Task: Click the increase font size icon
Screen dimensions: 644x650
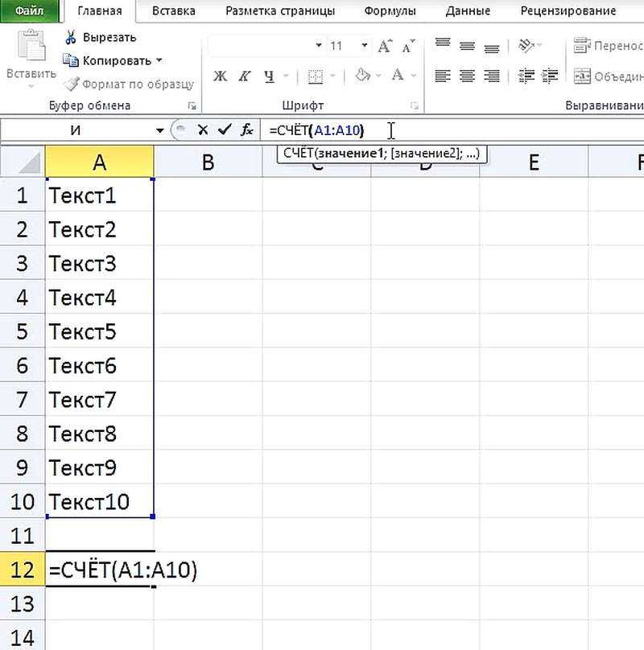Action: (x=385, y=46)
